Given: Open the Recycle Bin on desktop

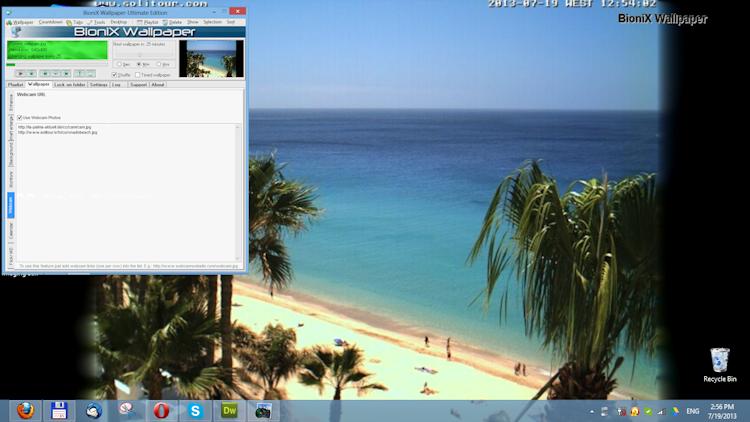Looking at the screenshot, I should click(x=719, y=365).
